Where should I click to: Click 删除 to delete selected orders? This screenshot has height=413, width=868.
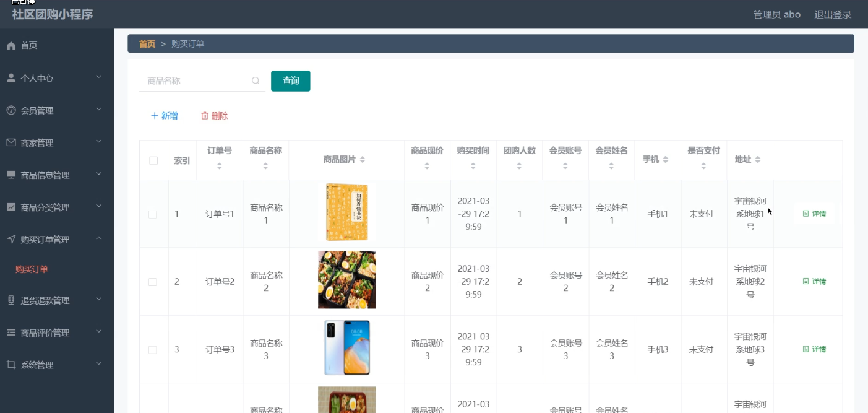click(x=215, y=116)
